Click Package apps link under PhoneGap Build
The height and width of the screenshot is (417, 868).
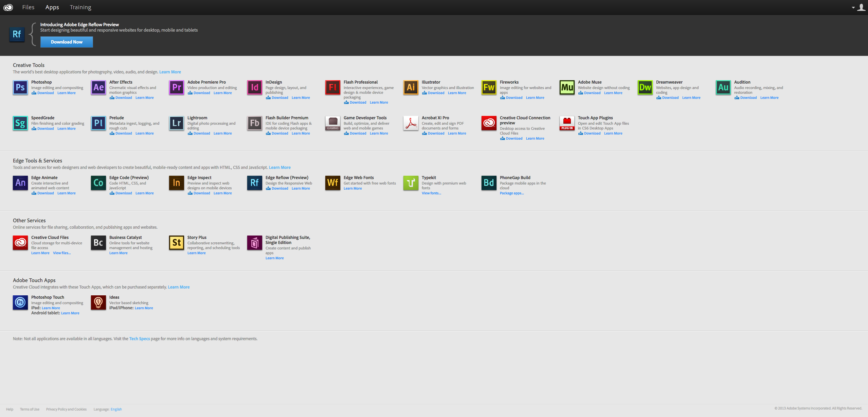(x=512, y=193)
